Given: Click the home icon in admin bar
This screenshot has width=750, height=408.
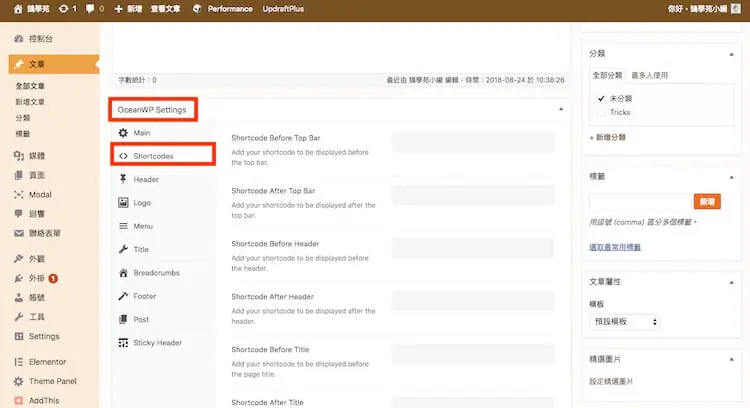Looking at the screenshot, I should 18,9.
